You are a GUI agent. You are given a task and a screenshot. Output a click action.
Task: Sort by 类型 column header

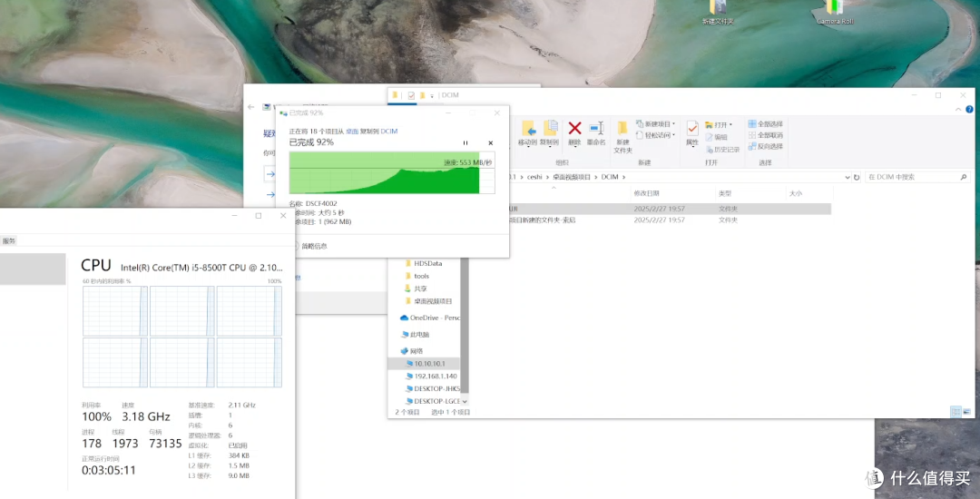coord(725,193)
